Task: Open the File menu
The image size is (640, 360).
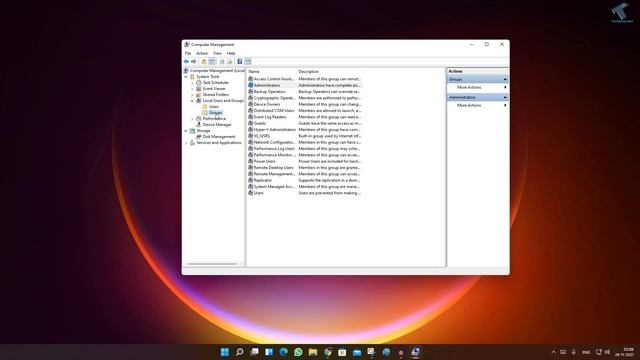Action: [x=188, y=53]
